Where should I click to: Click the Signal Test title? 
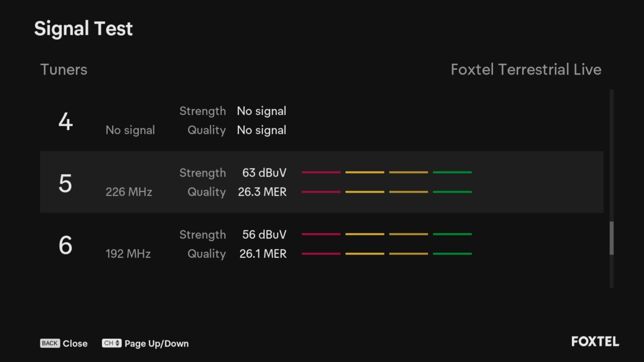pos(83,28)
